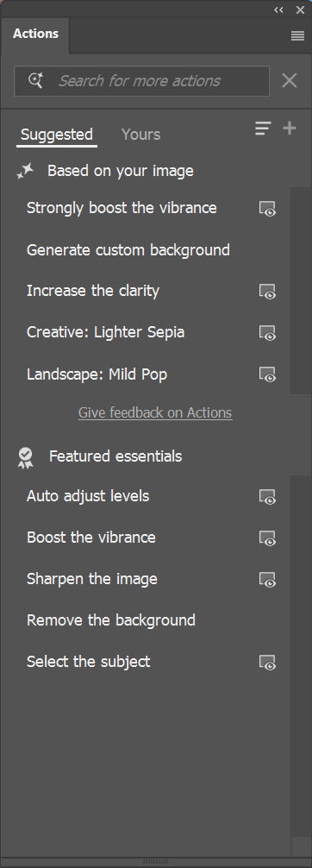
Task: Switch to the Yours tab
Action: coord(141,135)
